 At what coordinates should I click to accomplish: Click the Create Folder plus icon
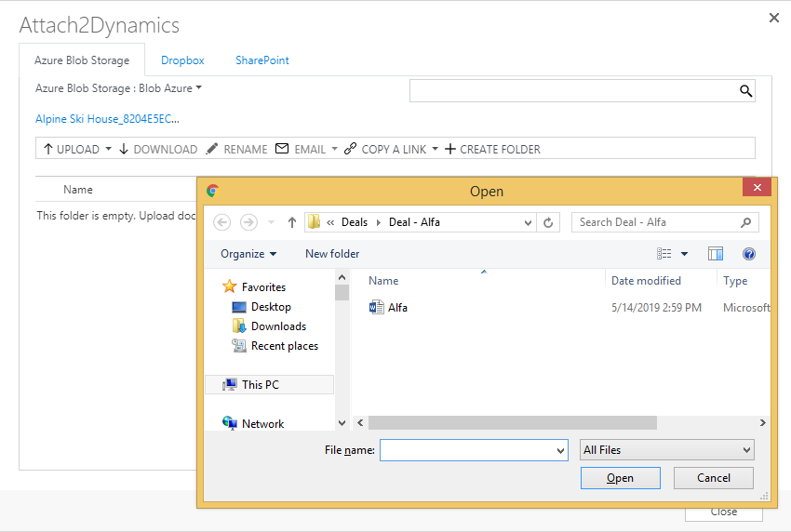pyautogui.click(x=450, y=149)
